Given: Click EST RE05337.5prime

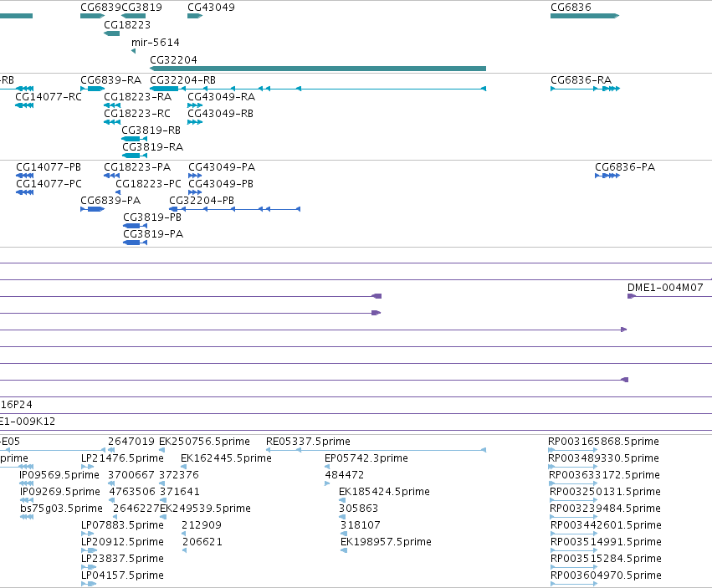Looking at the screenshot, I should click(376, 450).
